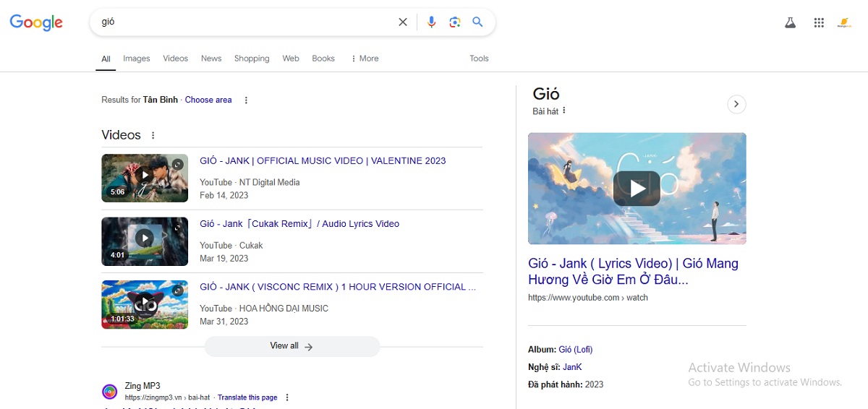Screen dimensions: 868x409
Task: Click the Feb 14, 2023 date text
Action: click(224, 196)
